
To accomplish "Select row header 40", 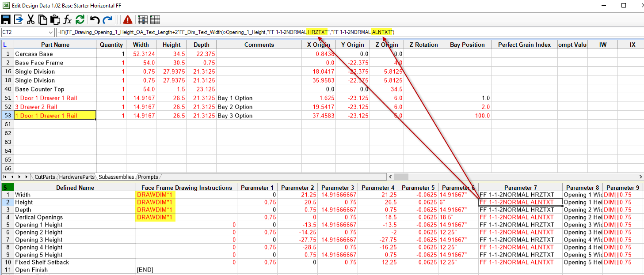I will click(x=8, y=89).
